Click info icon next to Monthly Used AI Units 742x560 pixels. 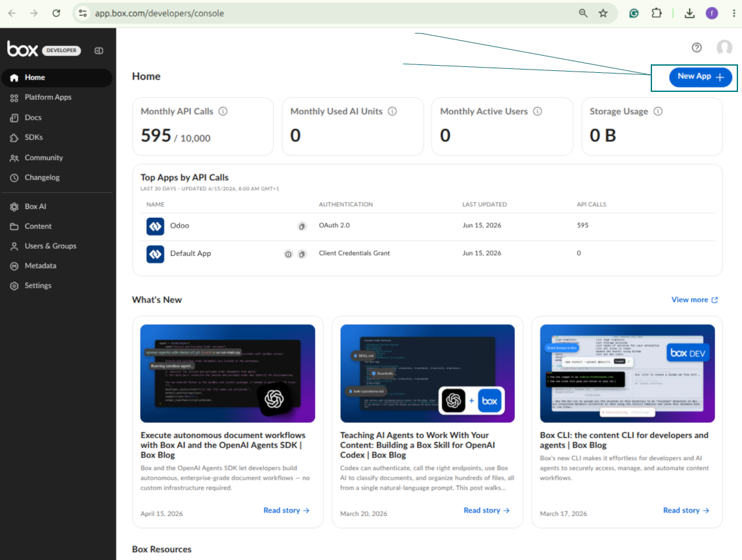(392, 111)
